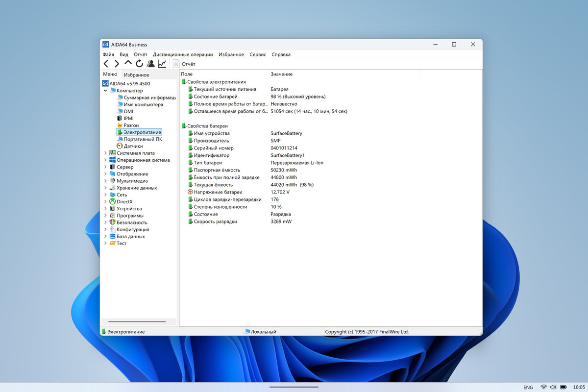
Task: Expand the DirectX tree node
Action: point(105,201)
